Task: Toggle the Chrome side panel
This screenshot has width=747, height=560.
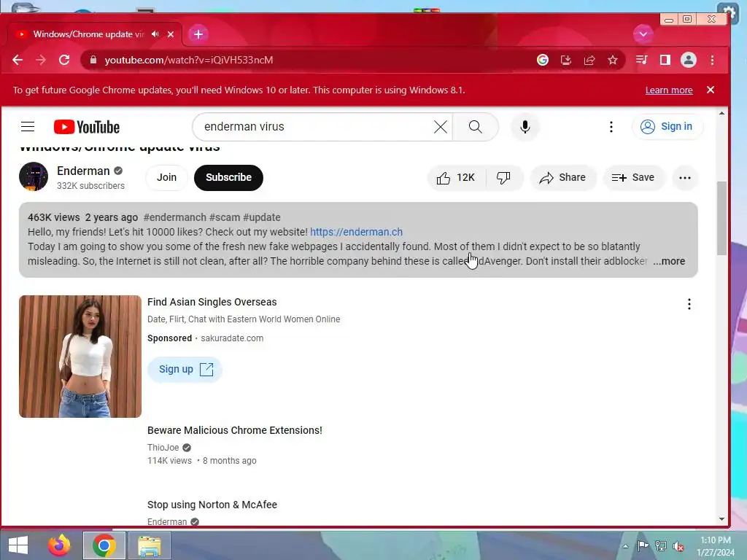Action: [x=665, y=60]
